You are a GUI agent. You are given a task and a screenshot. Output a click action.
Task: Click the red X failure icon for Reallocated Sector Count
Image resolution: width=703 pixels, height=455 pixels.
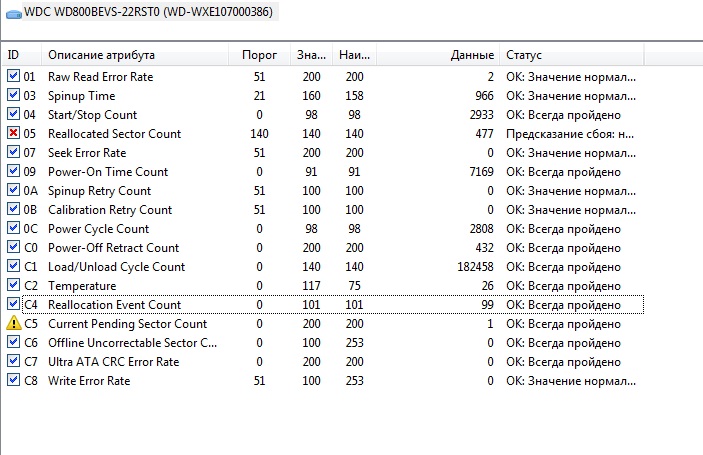(13, 134)
